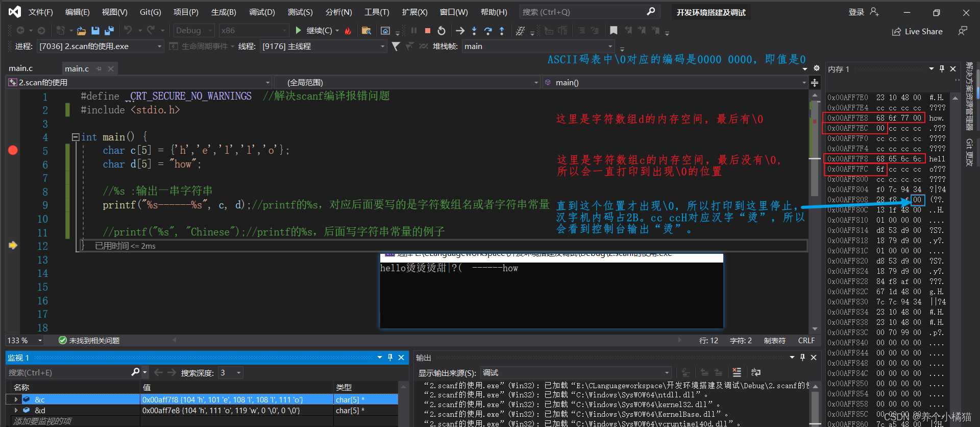This screenshot has height=427, width=980.
Task: Step Over the current statement
Action: [488, 31]
